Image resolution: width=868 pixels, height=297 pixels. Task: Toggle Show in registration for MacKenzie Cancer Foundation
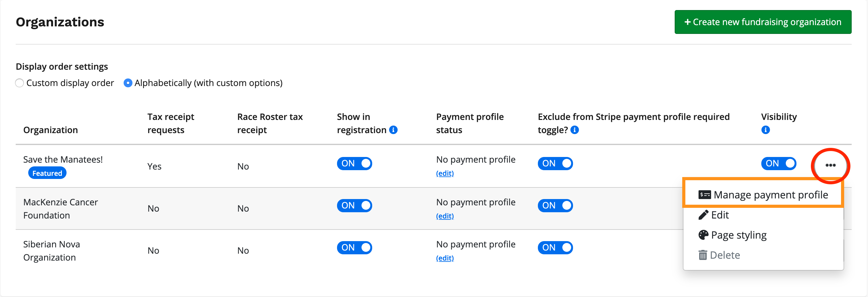(354, 206)
